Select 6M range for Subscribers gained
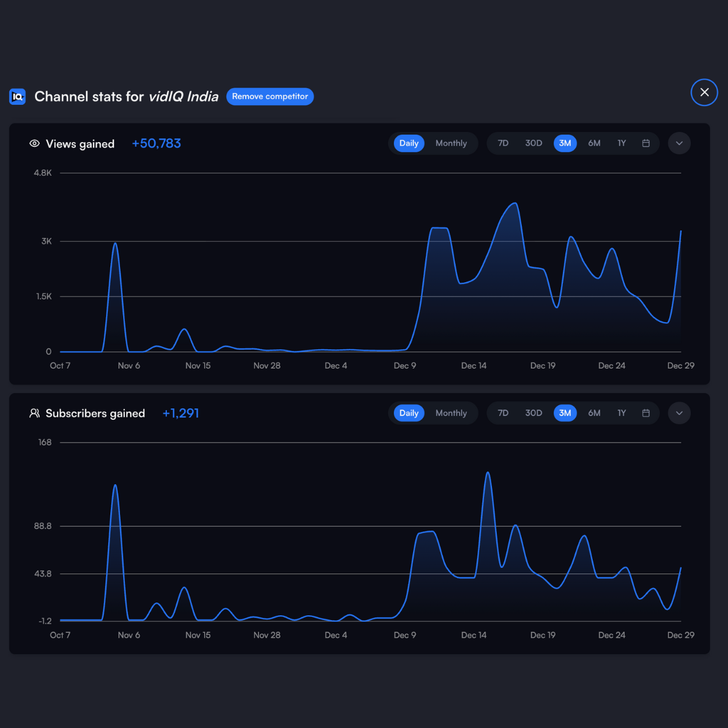The image size is (728, 728). tap(595, 413)
